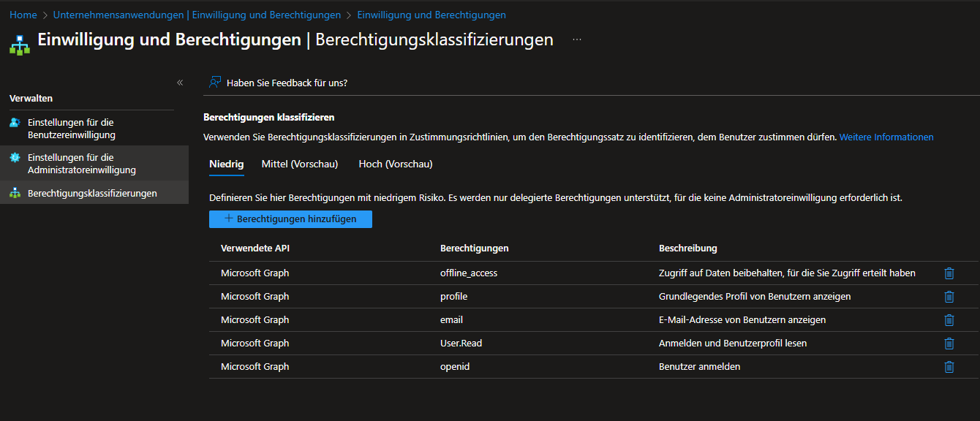Viewport: 980px width, 421px height.
Task: Open the Weitere Informationen link
Action: tap(886, 137)
